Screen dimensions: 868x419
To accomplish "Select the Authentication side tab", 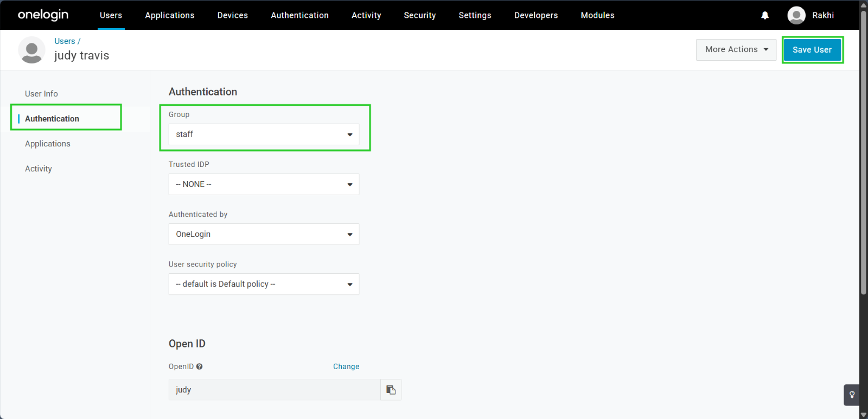I will pyautogui.click(x=52, y=119).
